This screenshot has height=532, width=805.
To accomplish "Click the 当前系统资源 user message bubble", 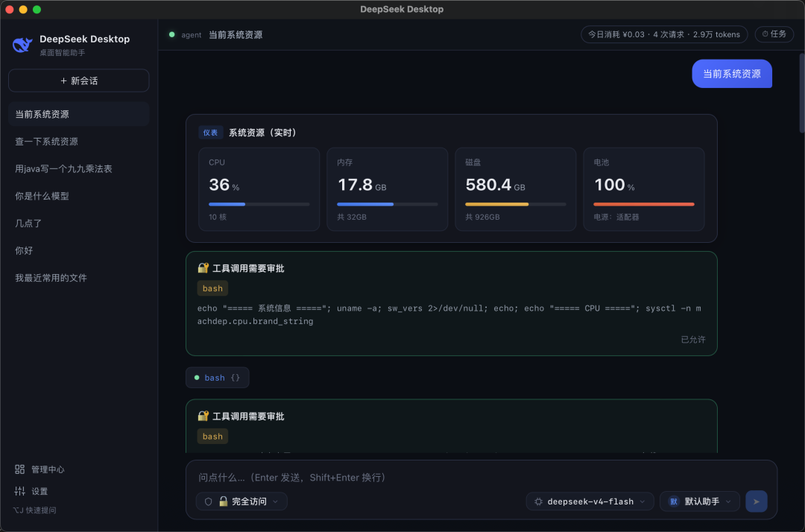I will tap(732, 73).
